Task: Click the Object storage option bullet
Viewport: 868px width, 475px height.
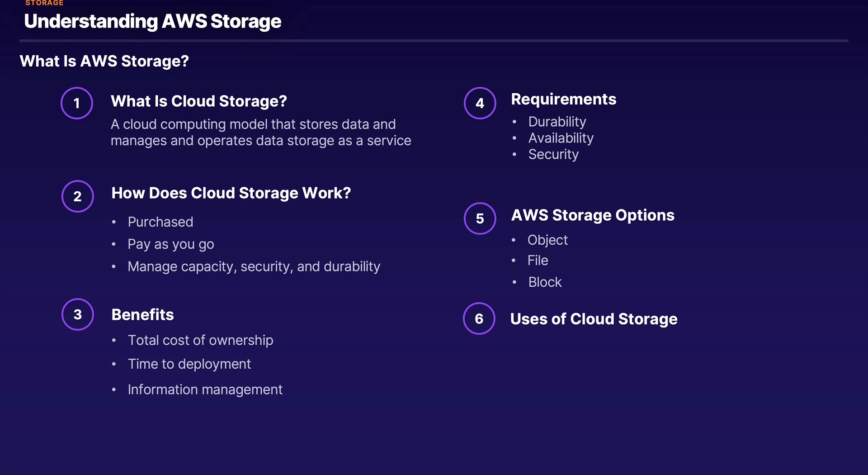Action: pyautogui.click(x=547, y=240)
